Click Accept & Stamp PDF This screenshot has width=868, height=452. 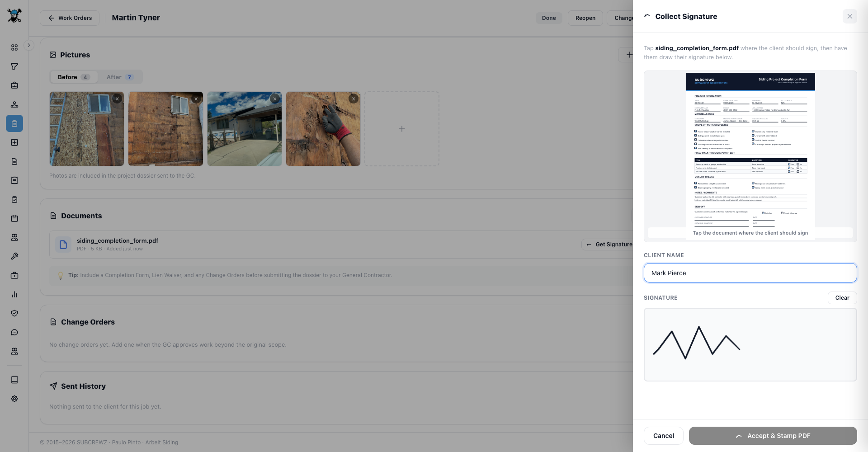tap(773, 436)
